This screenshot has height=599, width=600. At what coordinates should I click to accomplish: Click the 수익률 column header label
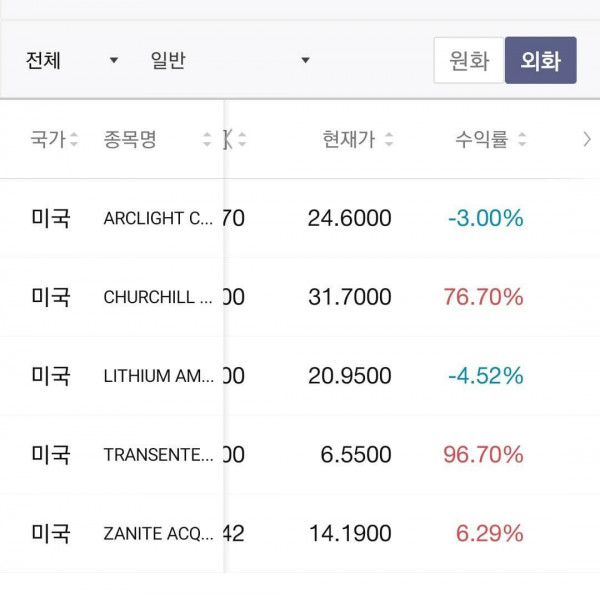point(481,139)
